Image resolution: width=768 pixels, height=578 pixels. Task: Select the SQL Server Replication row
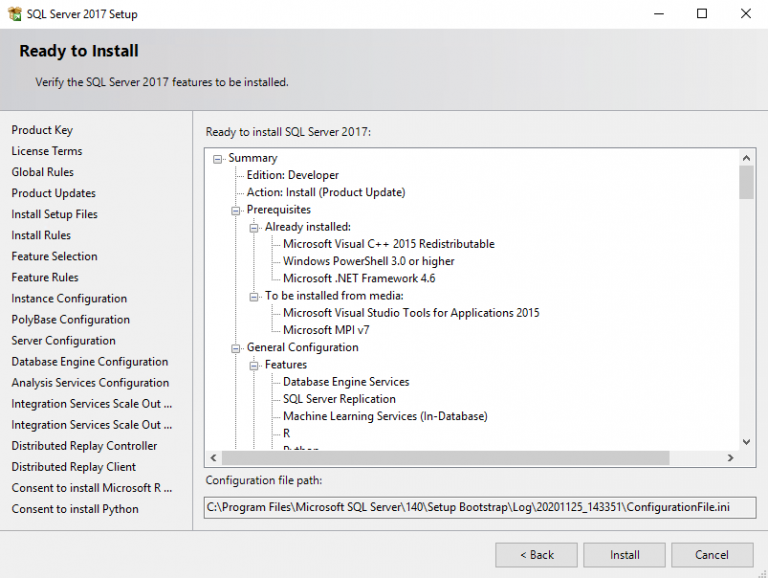tap(339, 399)
